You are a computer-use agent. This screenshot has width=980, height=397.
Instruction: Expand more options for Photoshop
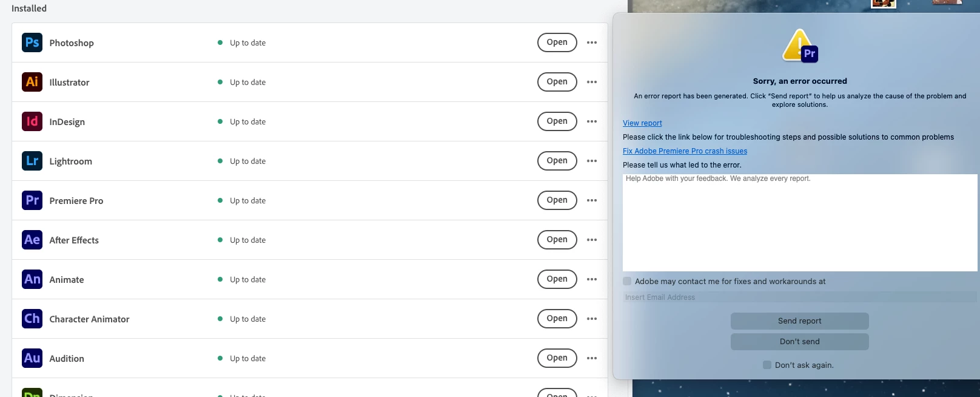[x=592, y=42]
